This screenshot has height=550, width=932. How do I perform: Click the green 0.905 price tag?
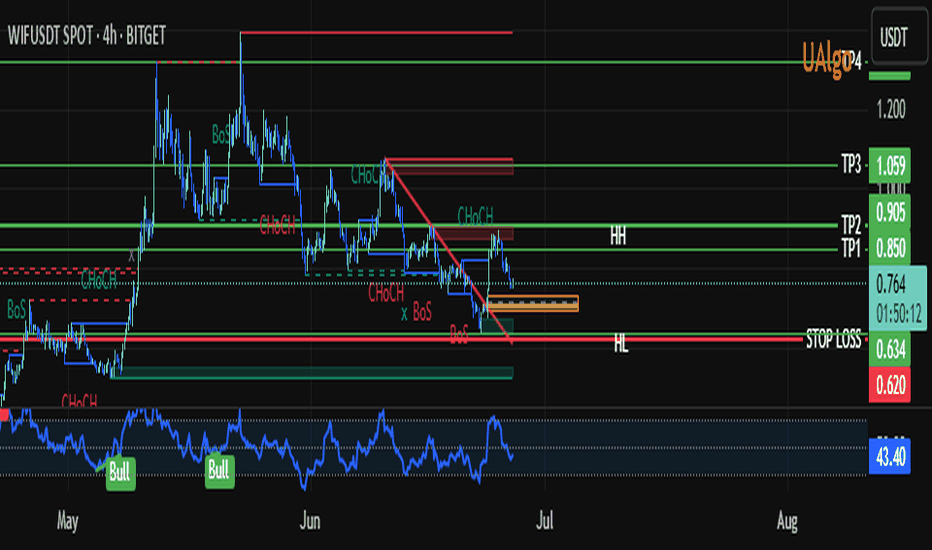[x=890, y=212]
